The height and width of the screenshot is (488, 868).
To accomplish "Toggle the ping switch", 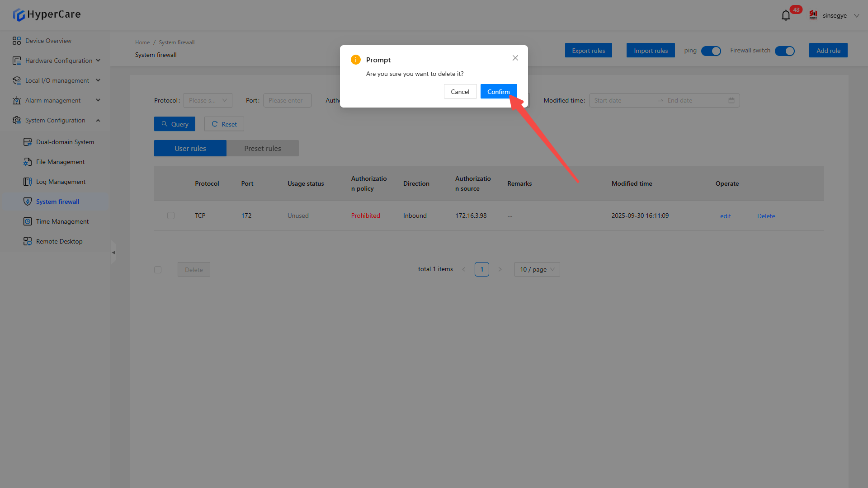I will 711,51.
